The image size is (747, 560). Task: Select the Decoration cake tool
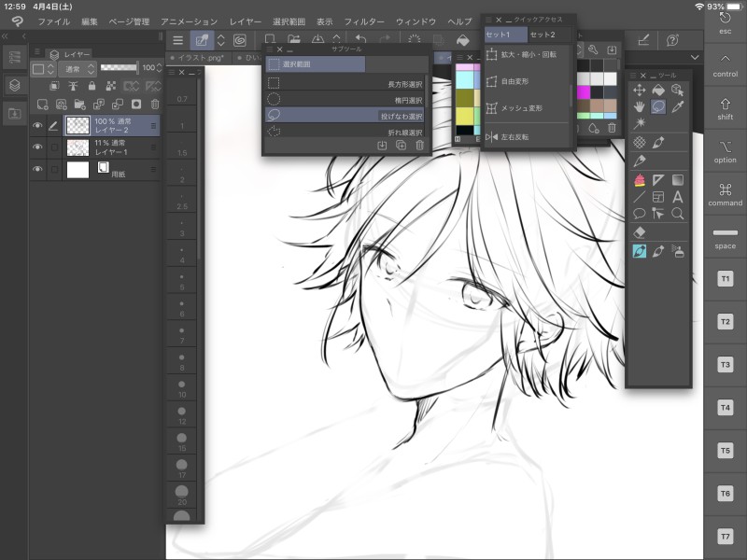(640, 180)
